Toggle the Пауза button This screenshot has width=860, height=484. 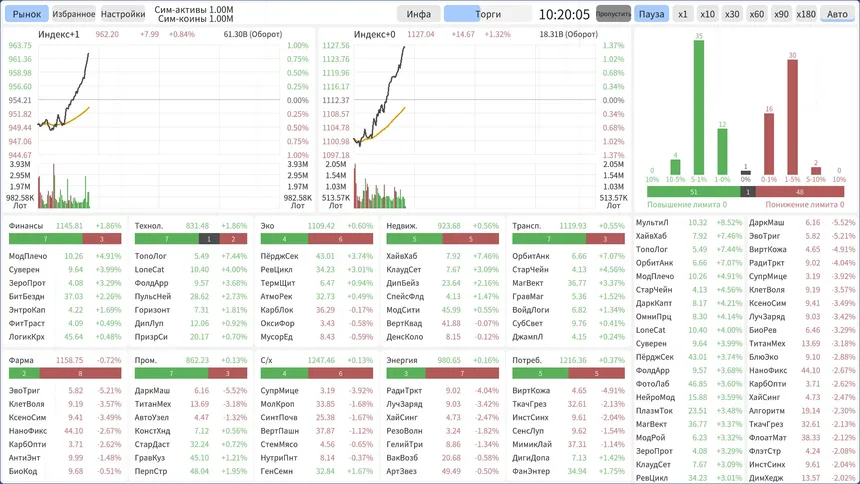click(651, 14)
